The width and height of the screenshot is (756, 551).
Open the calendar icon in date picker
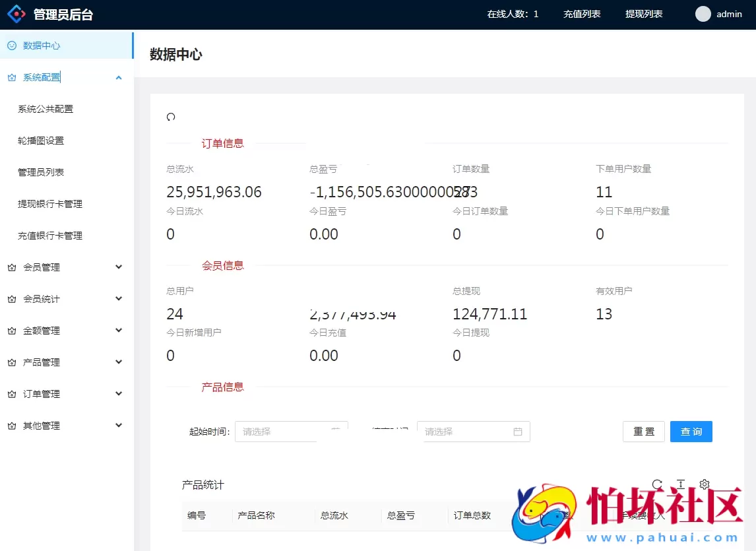pyautogui.click(x=517, y=432)
